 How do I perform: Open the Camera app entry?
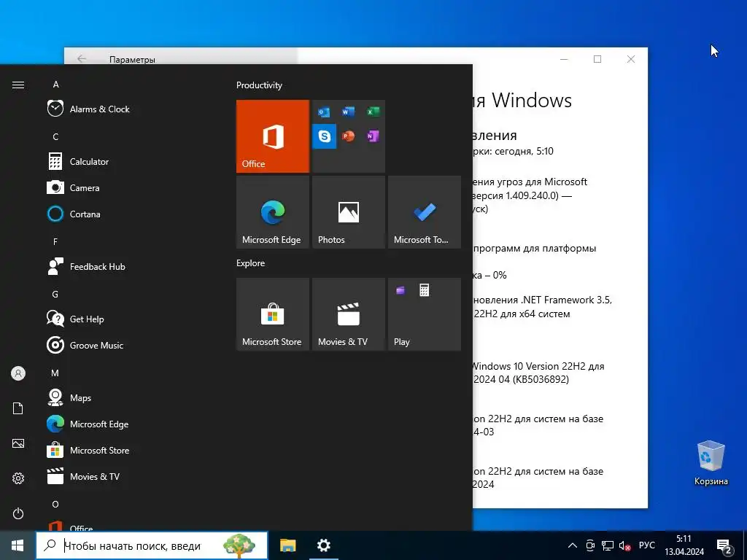[x=130, y=187]
